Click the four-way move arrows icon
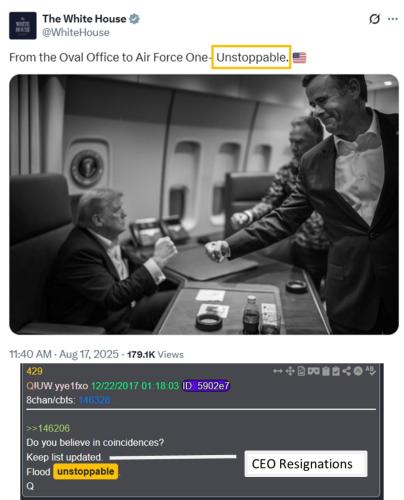This screenshot has height=500, width=404. point(290,371)
